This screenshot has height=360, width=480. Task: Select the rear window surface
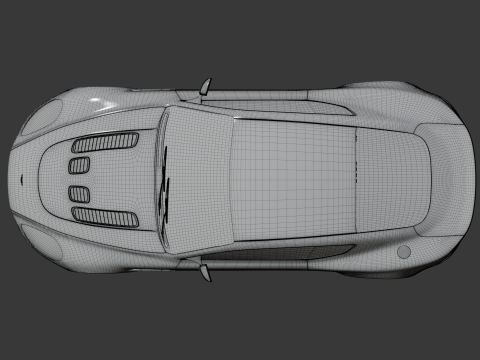392,180
